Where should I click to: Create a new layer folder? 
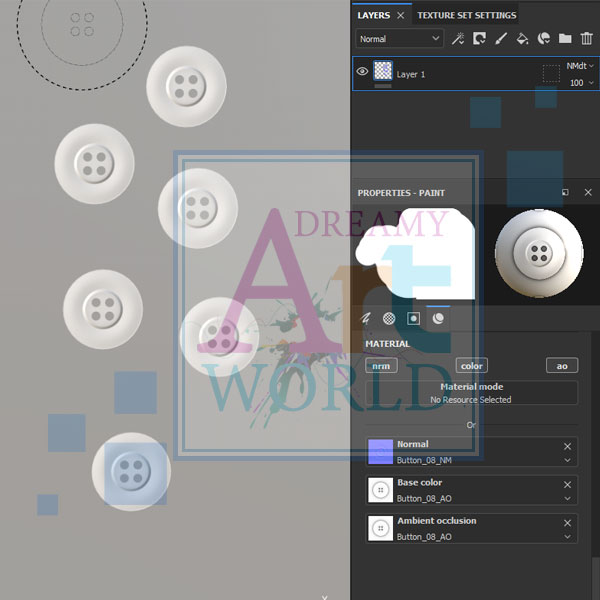coord(565,39)
